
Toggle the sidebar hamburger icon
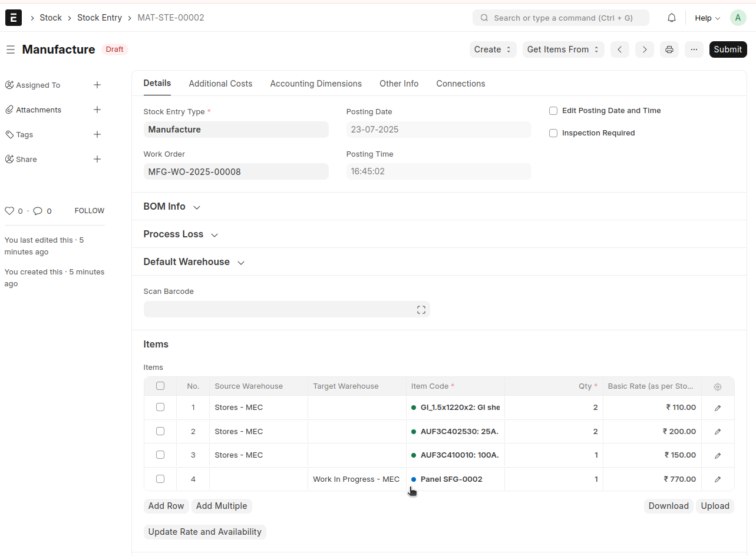11,49
